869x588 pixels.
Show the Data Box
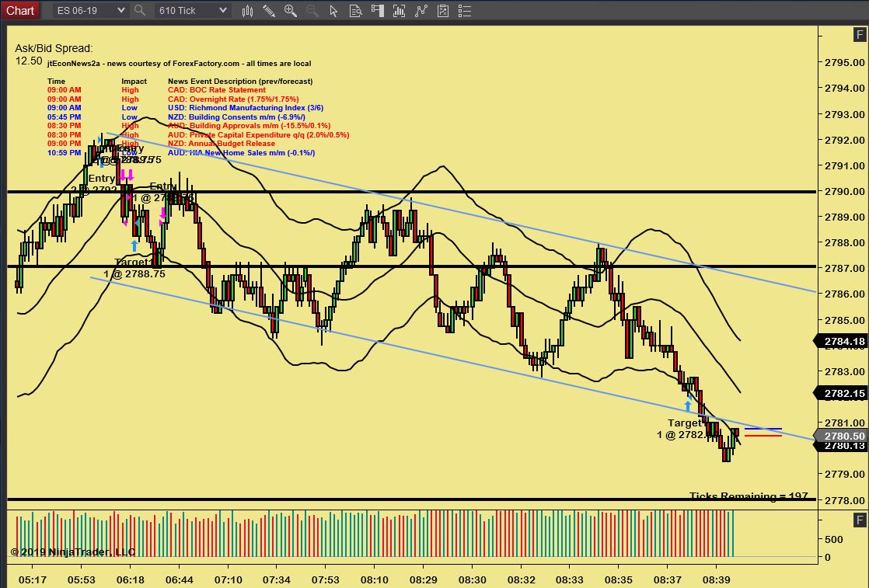355,11
